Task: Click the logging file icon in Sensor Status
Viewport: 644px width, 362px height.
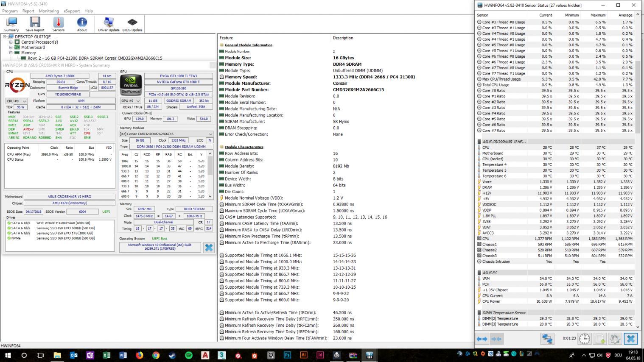Action: (600, 338)
